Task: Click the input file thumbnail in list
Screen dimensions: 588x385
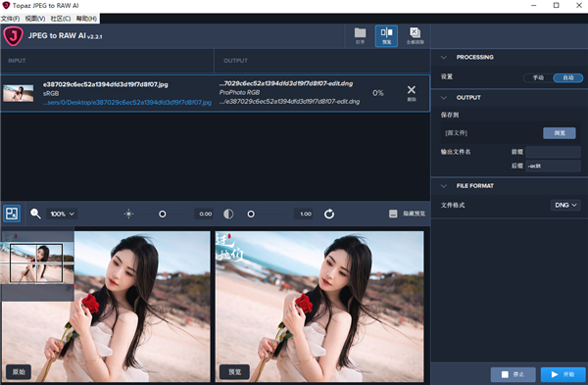Action: pyautogui.click(x=18, y=93)
